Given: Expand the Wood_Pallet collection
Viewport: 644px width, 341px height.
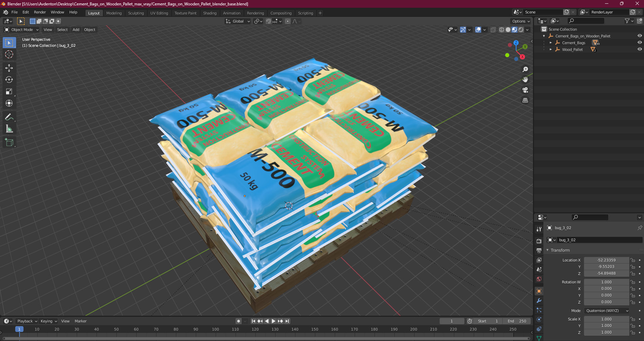Looking at the screenshot, I should [x=551, y=50].
